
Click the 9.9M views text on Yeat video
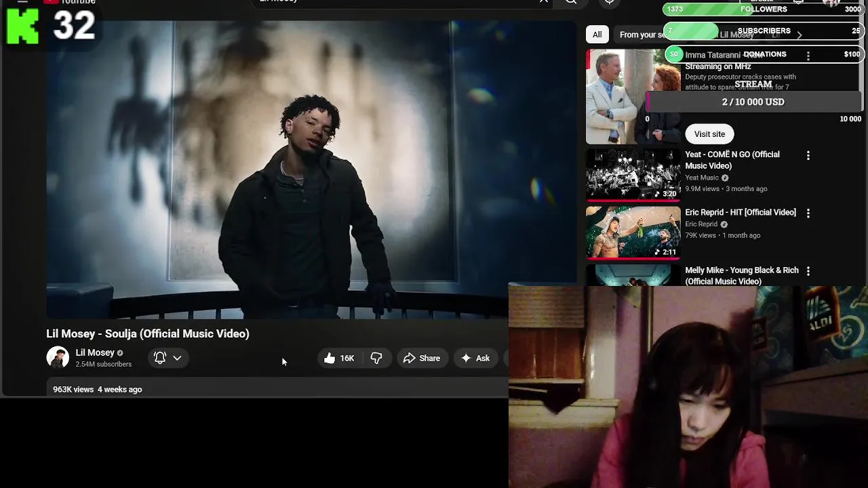click(702, 189)
